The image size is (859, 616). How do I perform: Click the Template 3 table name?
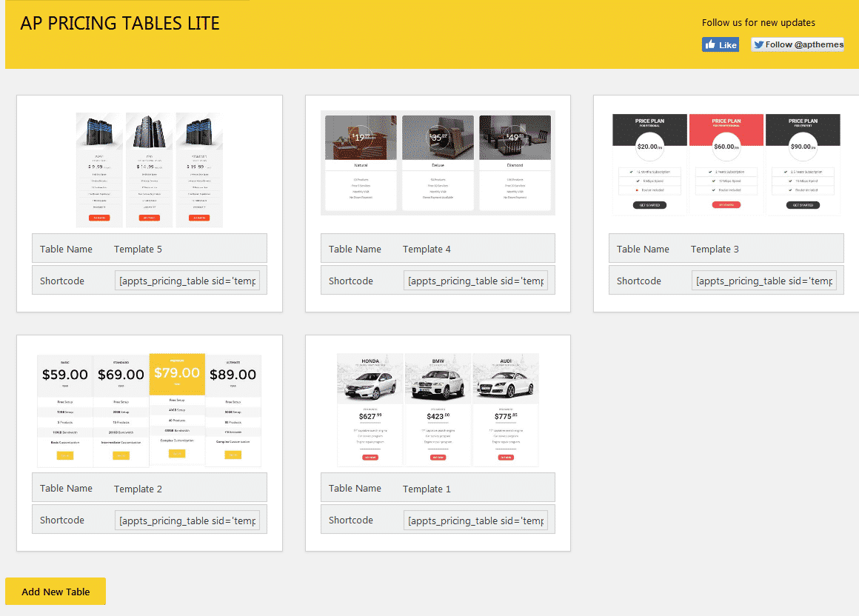(x=715, y=249)
